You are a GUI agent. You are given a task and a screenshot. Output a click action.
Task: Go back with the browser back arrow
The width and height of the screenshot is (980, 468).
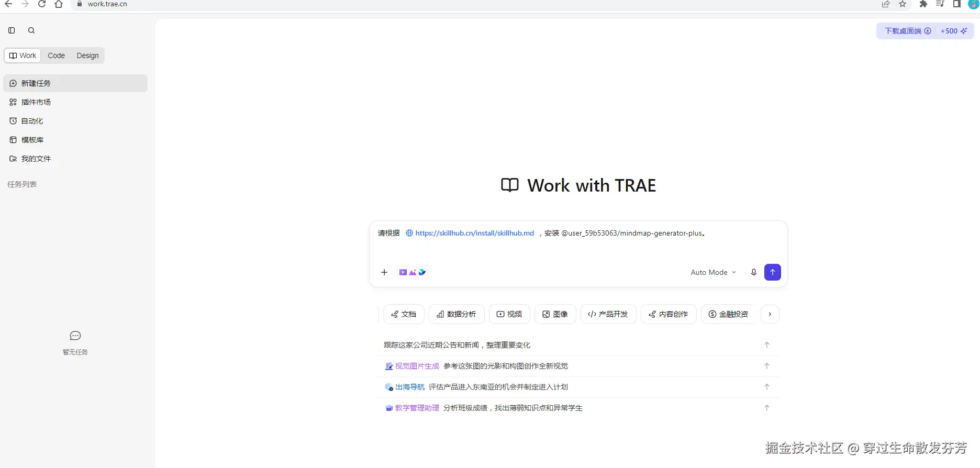(x=8, y=4)
